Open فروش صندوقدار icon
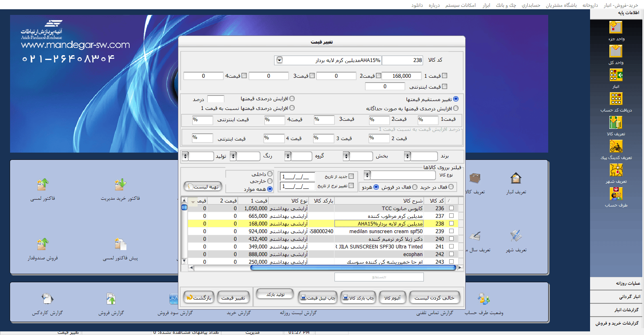The width and height of the screenshot is (644, 335). [x=43, y=244]
